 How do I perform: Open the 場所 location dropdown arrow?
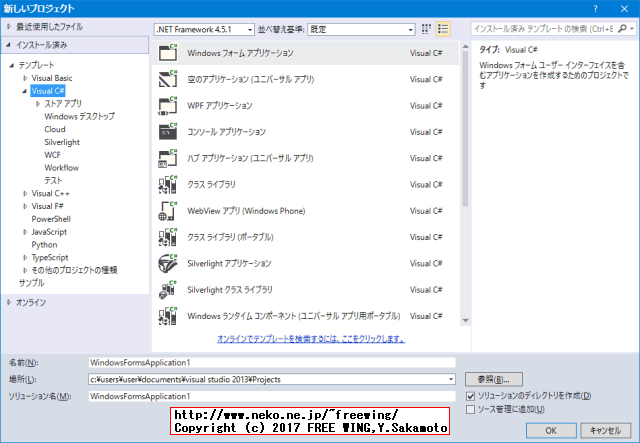451,379
